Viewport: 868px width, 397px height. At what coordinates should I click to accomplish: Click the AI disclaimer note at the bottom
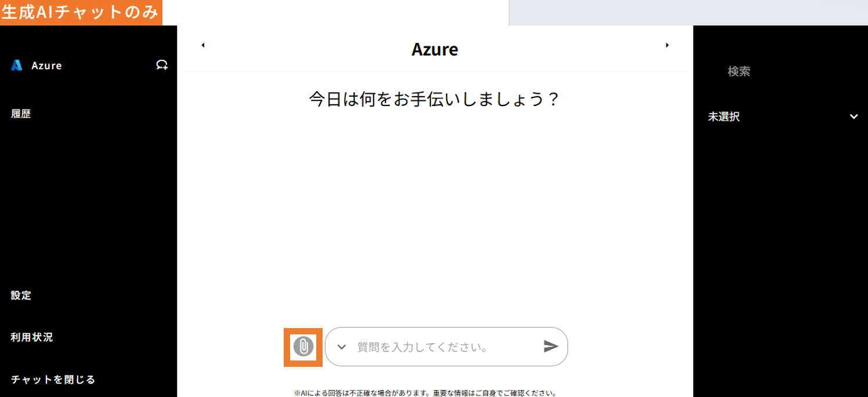(425, 393)
